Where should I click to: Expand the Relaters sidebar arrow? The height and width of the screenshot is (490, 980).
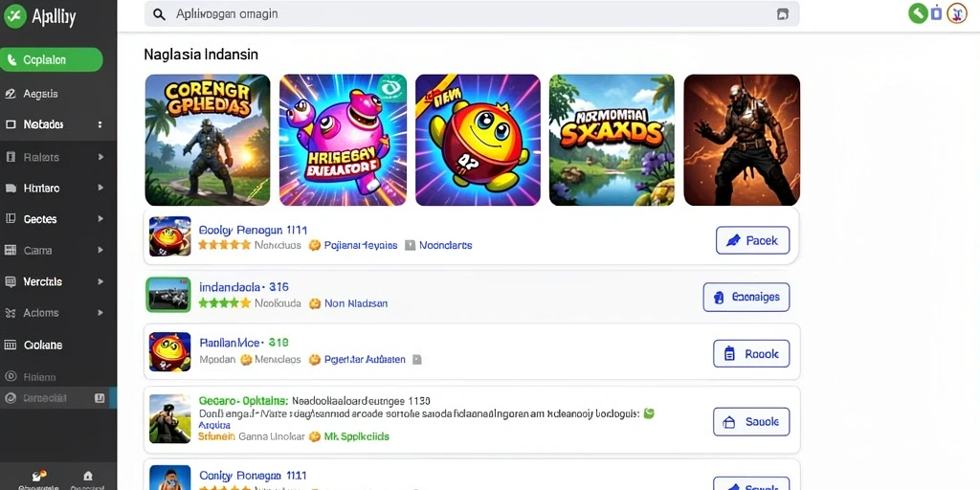tap(100, 157)
